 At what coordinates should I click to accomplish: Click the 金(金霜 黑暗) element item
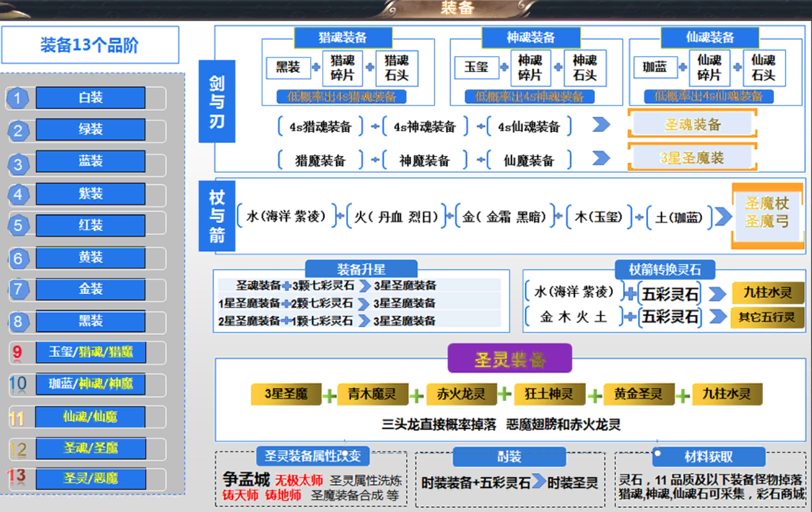pos(505,217)
